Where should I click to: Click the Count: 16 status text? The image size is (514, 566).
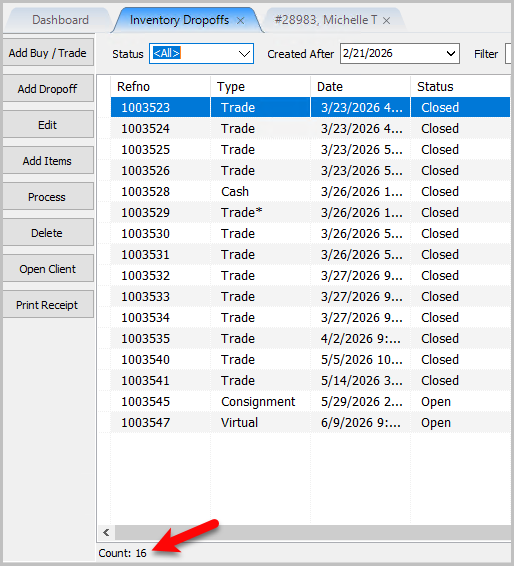[122, 553]
